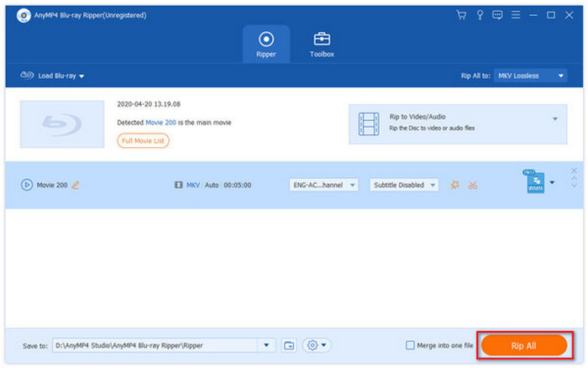Select the Ripper tab
Viewport: 588px width, 368px height.
[266, 44]
